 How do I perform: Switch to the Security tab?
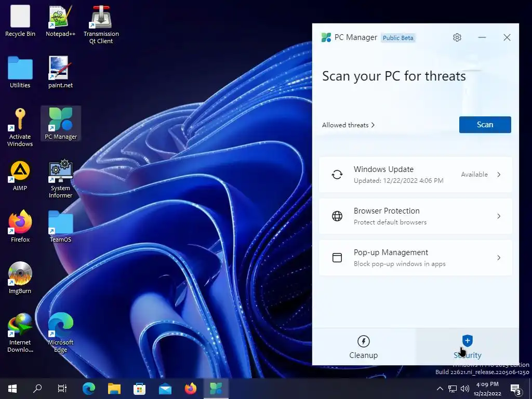pyautogui.click(x=467, y=347)
